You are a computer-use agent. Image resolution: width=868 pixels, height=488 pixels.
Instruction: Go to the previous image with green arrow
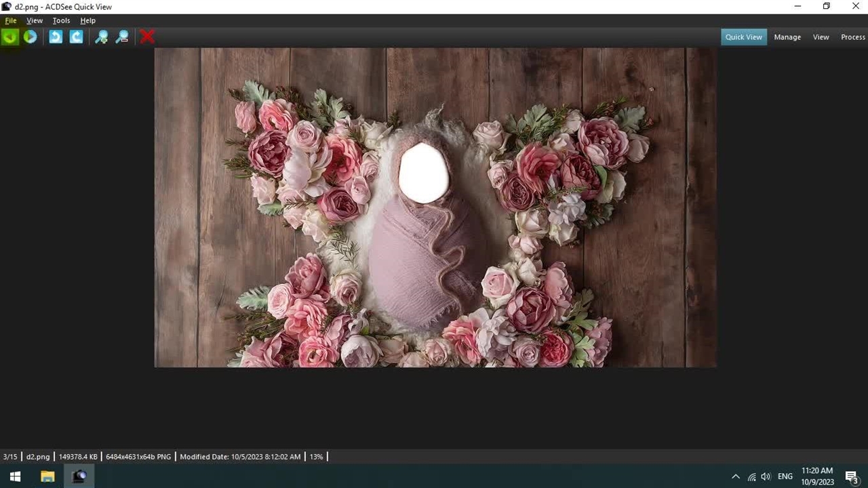pyautogui.click(x=9, y=37)
